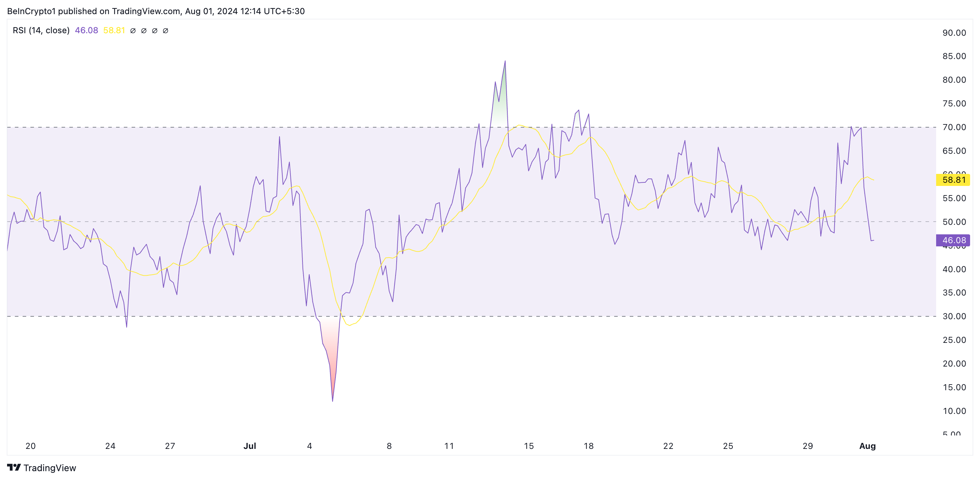The image size is (980, 480).
Task: Click the yellow 58.81 value in legend
Action: (114, 30)
